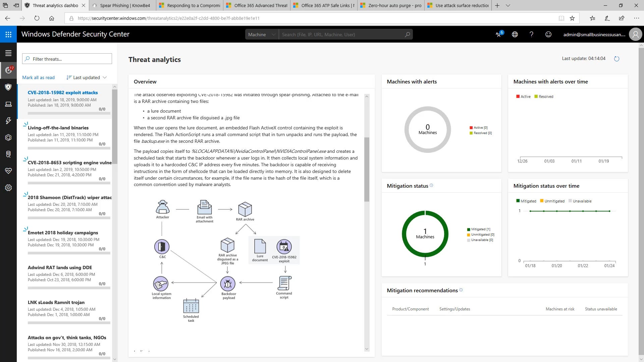Click Mark all as read link
The image size is (644, 362).
click(x=38, y=77)
